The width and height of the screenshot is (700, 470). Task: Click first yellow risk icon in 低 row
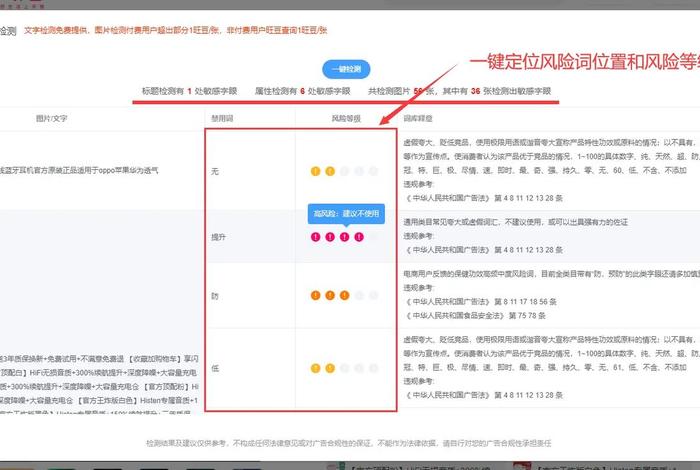[316, 368]
